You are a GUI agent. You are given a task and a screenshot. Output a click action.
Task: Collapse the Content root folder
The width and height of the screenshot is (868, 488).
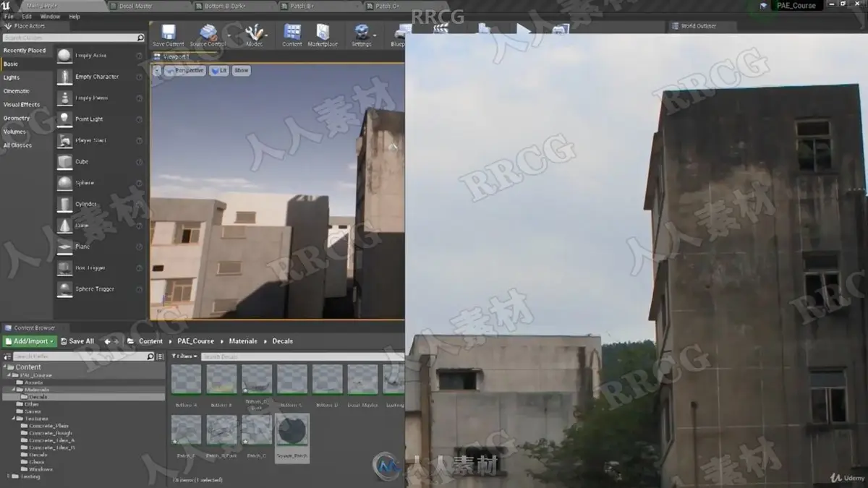(x=6, y=367)
